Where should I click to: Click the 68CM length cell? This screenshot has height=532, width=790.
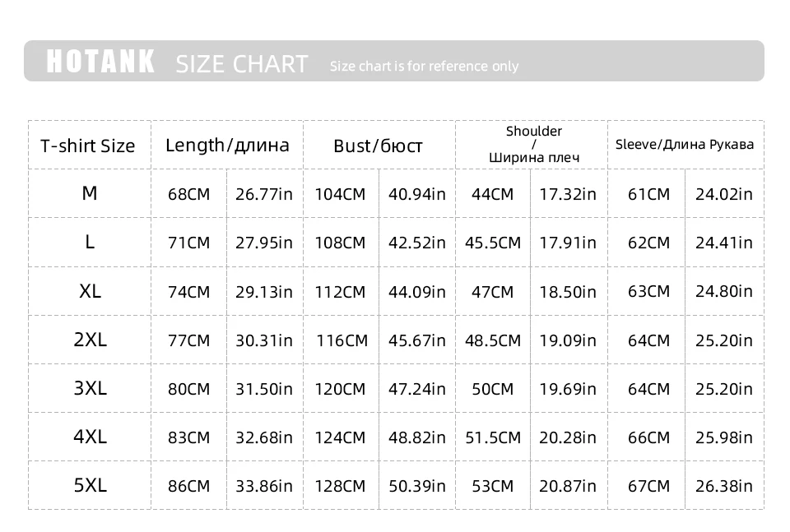click(188, 194)
